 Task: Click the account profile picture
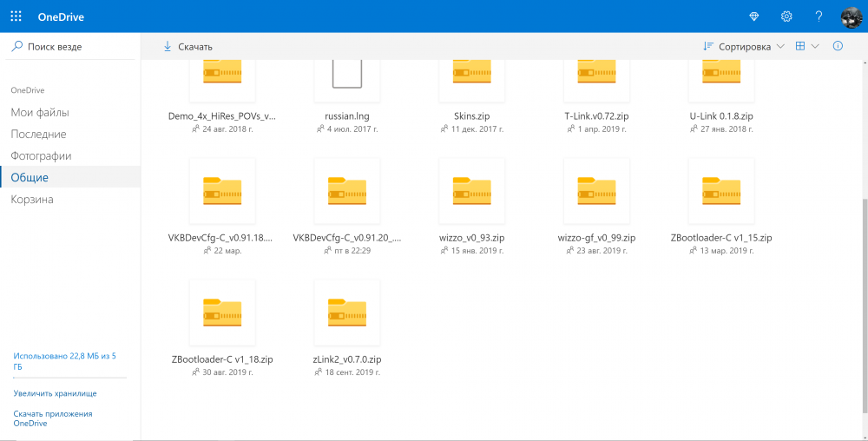852,16
